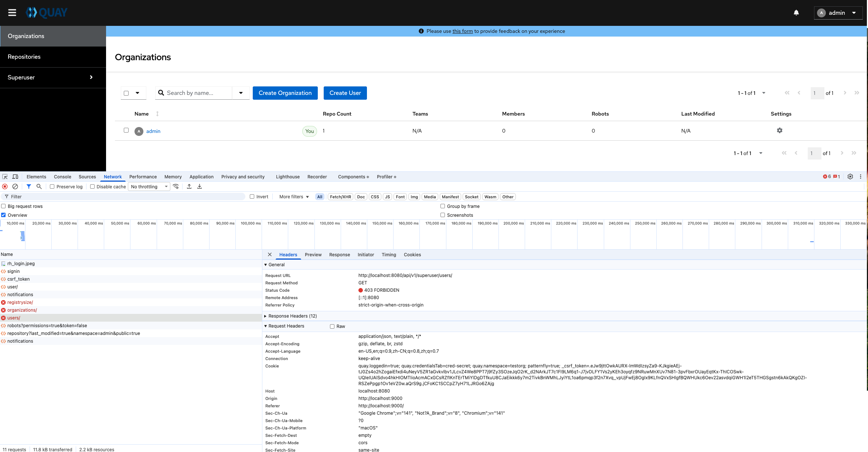
Task: Open admin organization settings gear
Action: (780, 130)
